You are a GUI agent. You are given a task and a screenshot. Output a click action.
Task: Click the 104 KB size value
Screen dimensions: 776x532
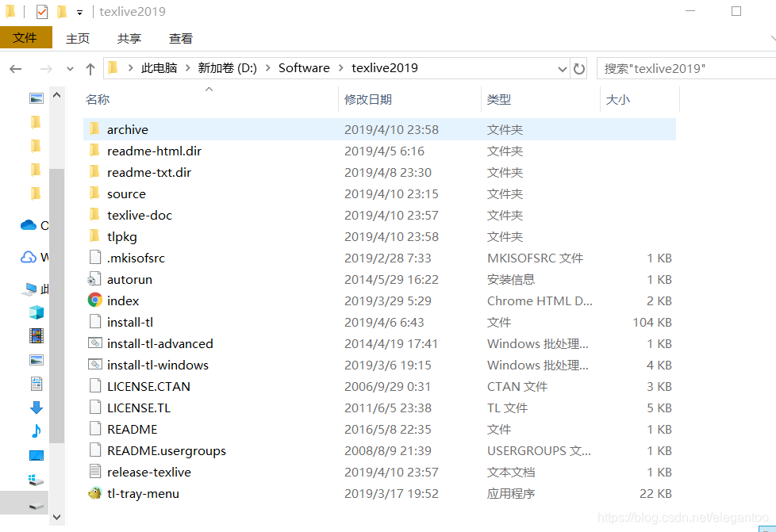(651, 323)
